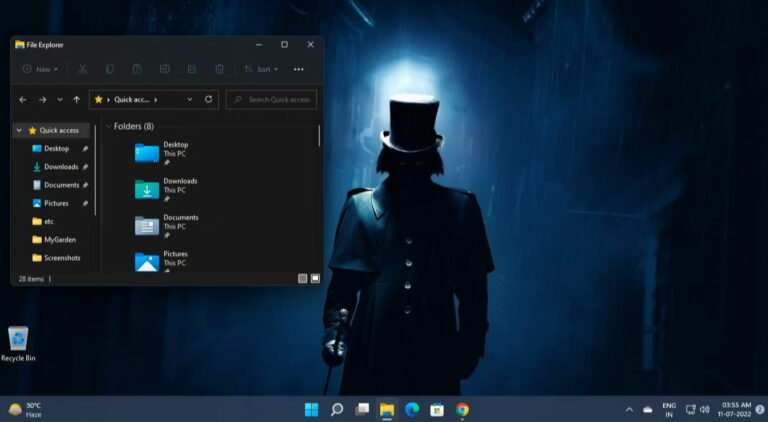Open the New item dropdown in File Explorer
The width and height of the screenshot is (768, 422).
click(x=41, y=70)
